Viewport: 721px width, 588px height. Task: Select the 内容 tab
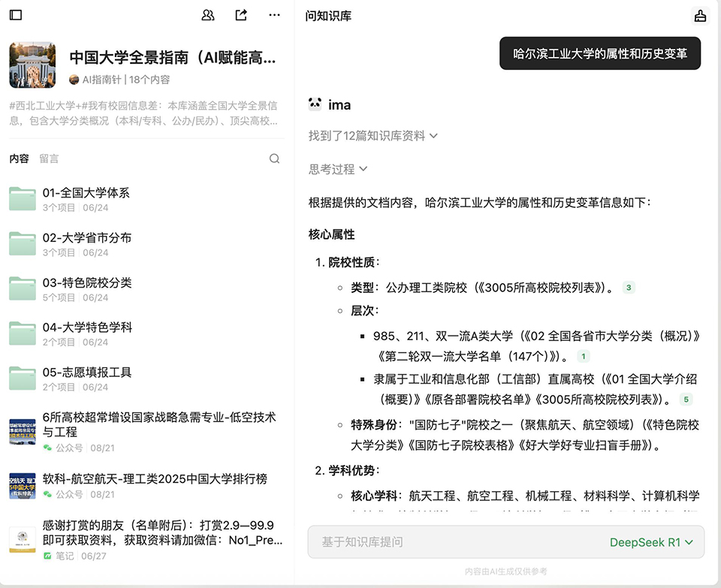(x=19, y=158)
